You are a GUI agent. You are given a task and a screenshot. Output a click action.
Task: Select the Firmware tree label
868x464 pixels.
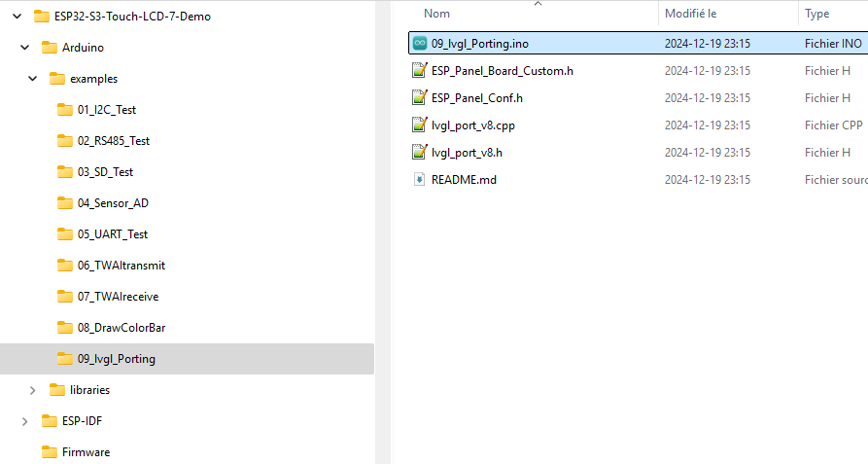tap(86, 451)
